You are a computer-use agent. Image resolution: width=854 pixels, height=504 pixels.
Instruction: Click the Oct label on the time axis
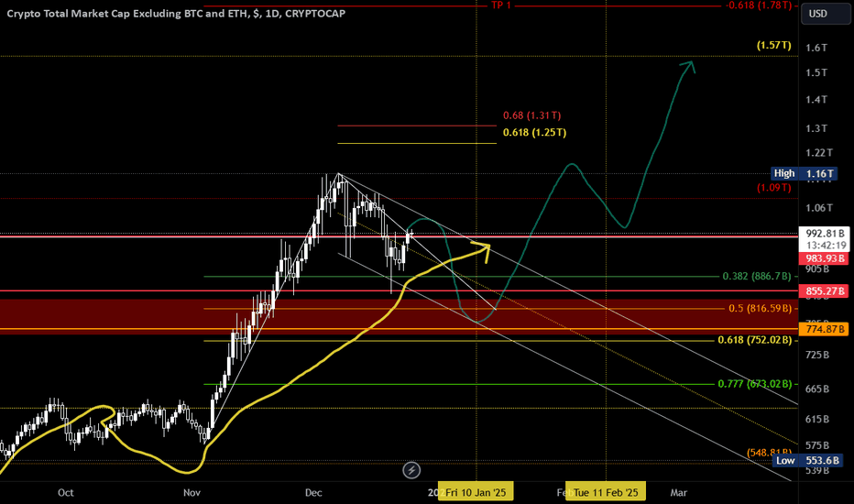coord(65,493)
